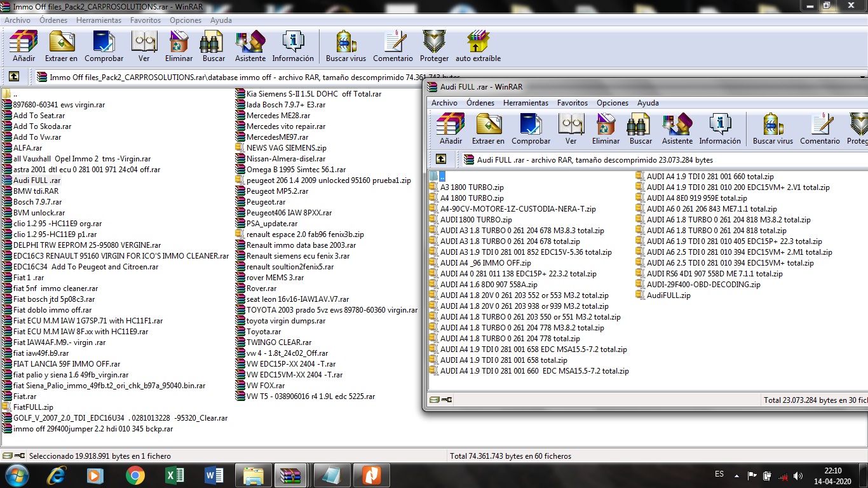868x488 pixels.
Task: Select NEWS VAG SIEMENS.zip file
Action: pyautogui.click(x=281, y=148)
